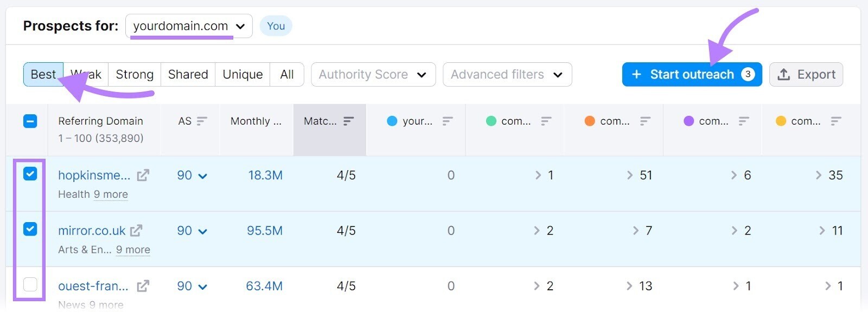
Task: Click the Export button
Action: (806, 75)
